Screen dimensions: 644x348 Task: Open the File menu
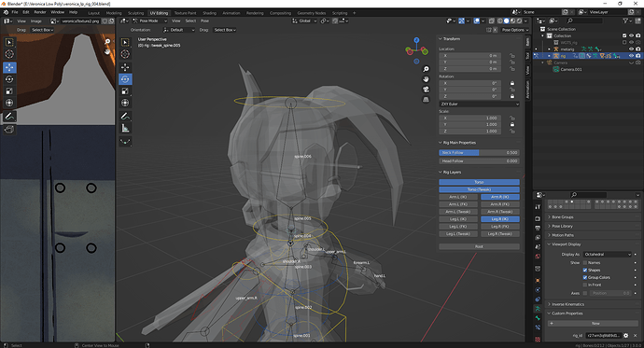point(15,12)
